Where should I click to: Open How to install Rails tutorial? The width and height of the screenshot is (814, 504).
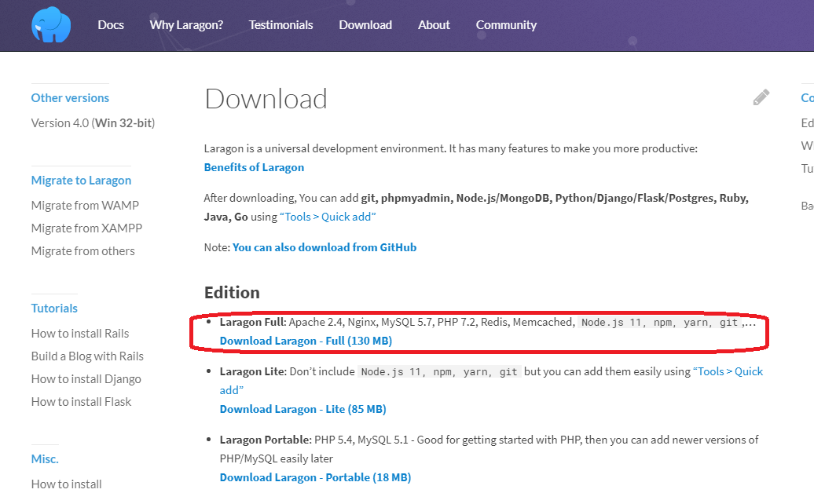(80, 334)
